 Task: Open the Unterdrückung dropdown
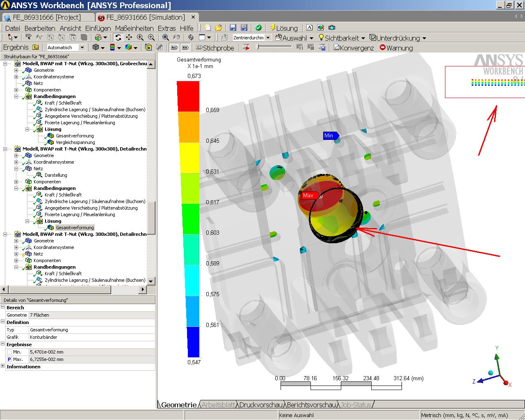[398, 38]
